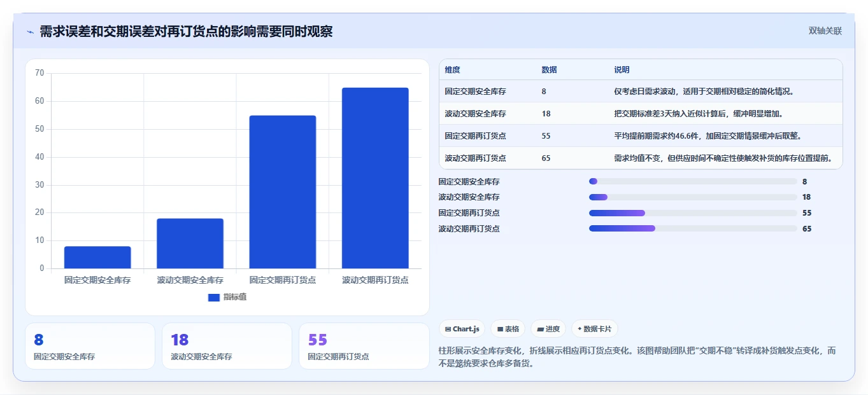This screenshot has width=868, height=395.
Task: Click the 维度 table column header
Action: click(452, 69)
